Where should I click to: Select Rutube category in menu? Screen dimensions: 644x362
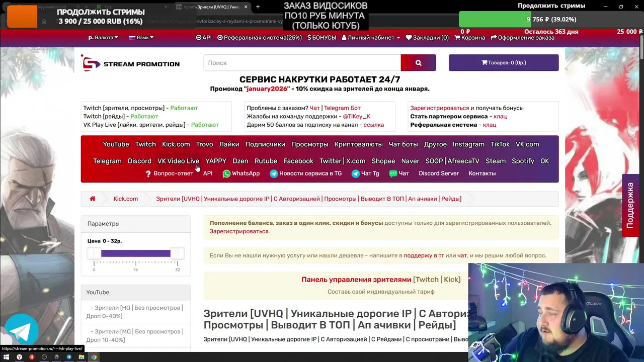click(x=266, y=161)
